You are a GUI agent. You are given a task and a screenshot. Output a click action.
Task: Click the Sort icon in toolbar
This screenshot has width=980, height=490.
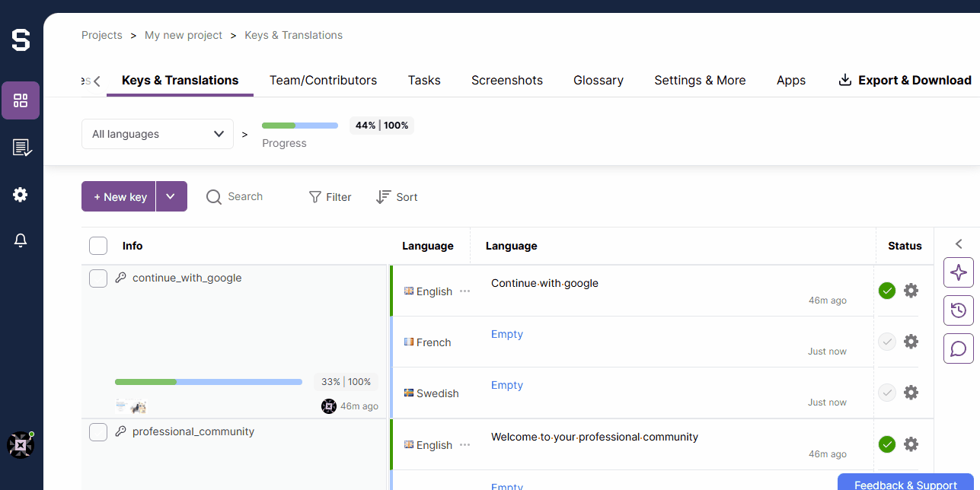[x=384, y=197]
